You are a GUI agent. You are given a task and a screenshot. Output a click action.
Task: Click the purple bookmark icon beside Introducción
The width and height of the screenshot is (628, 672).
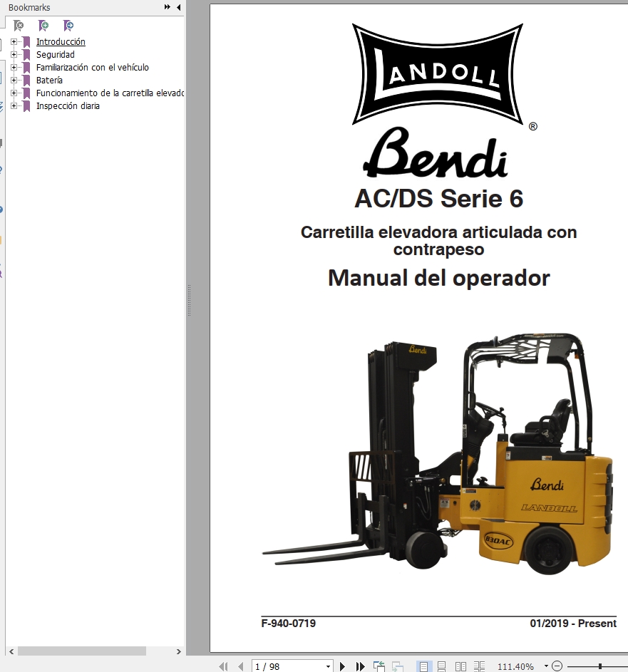point(26,42)
